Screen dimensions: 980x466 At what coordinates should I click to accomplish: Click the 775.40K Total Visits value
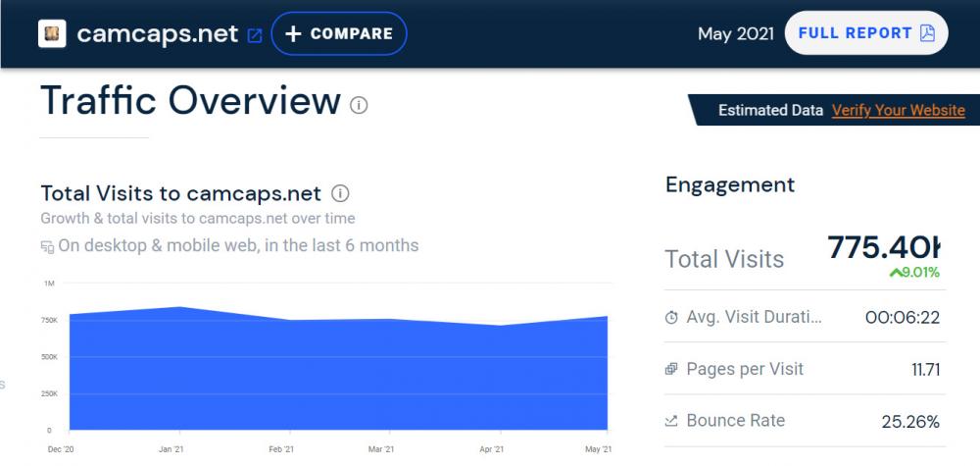tap(883, 247)
